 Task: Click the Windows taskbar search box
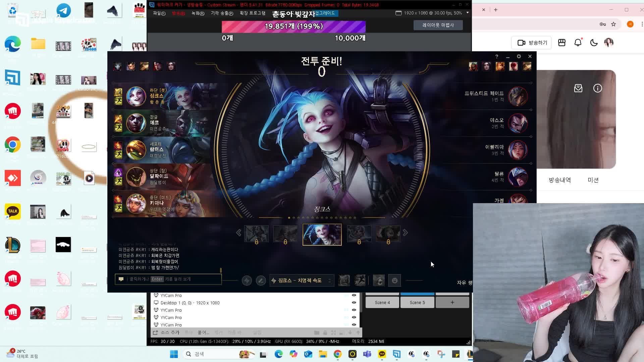point(219,354)
